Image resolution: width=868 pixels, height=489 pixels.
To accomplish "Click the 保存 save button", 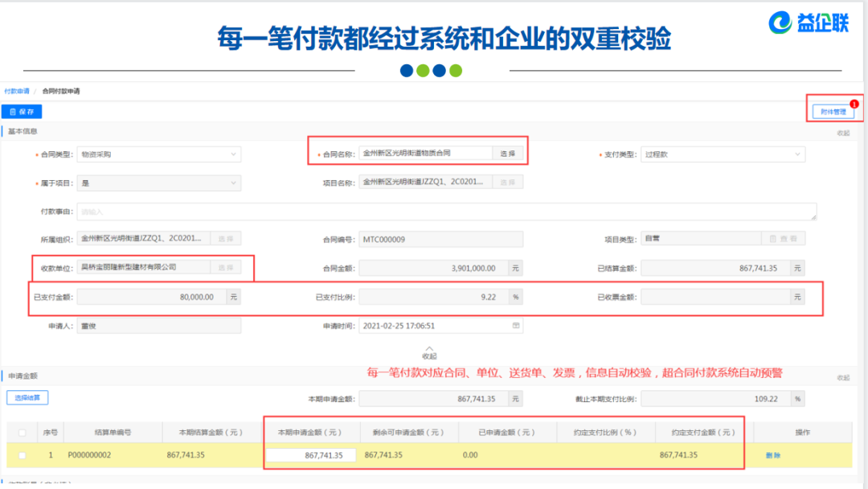I will coord(22,111).
